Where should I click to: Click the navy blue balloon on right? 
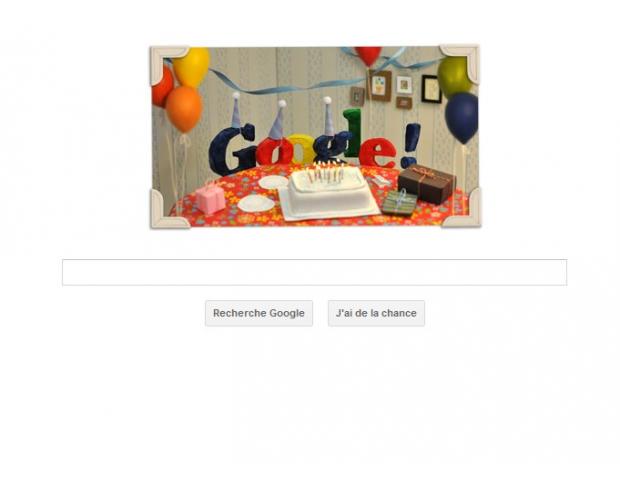(x=461, y=117)
